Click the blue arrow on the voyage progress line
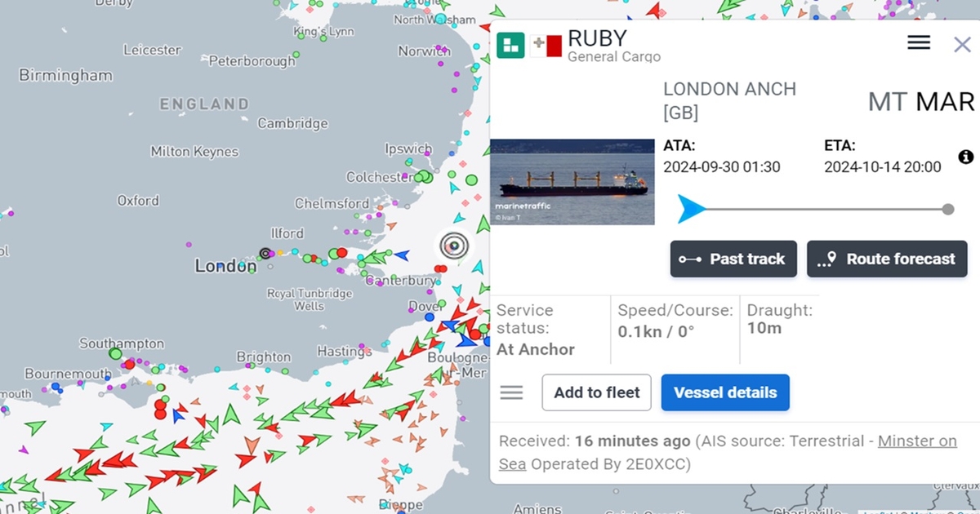Screen dimensions: 980x514 pyautogui.click(x=692, y=209)
